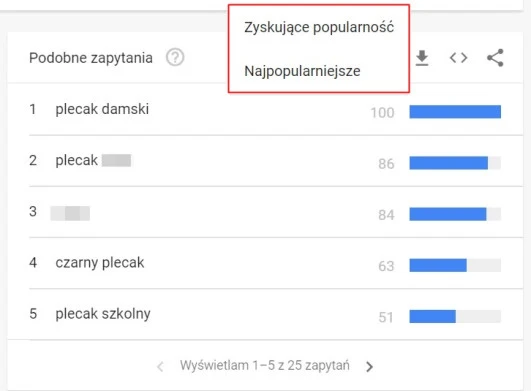Open the embed code icon
The width and height of the screenshot is (531, 391).
click(x=458, y=58)
